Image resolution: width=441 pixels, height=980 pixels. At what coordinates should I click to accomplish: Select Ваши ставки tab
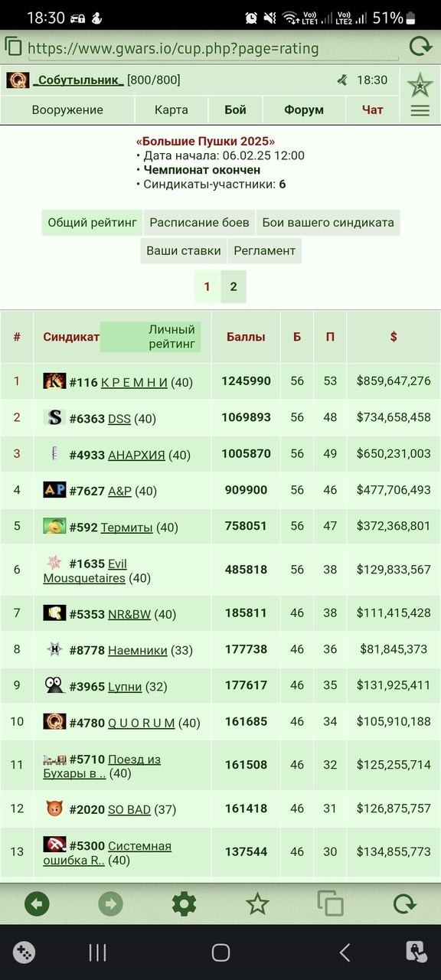pyautogui.click(x=184, y=250)
